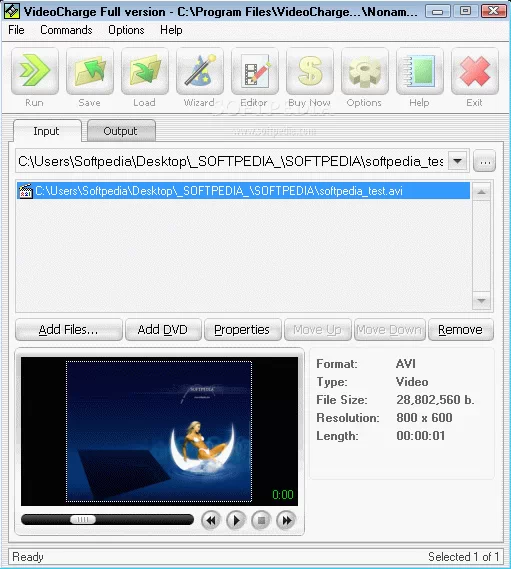This screenshot has width=511, height=569.
Task: Click the red Exit icon
Action: (475, 71)
